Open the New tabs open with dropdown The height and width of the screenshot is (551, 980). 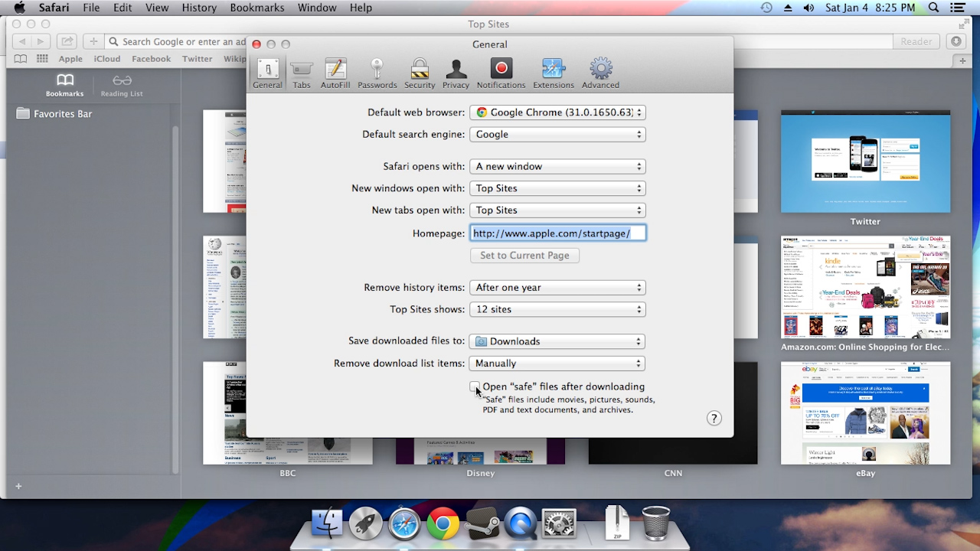[x=557, y=210]
